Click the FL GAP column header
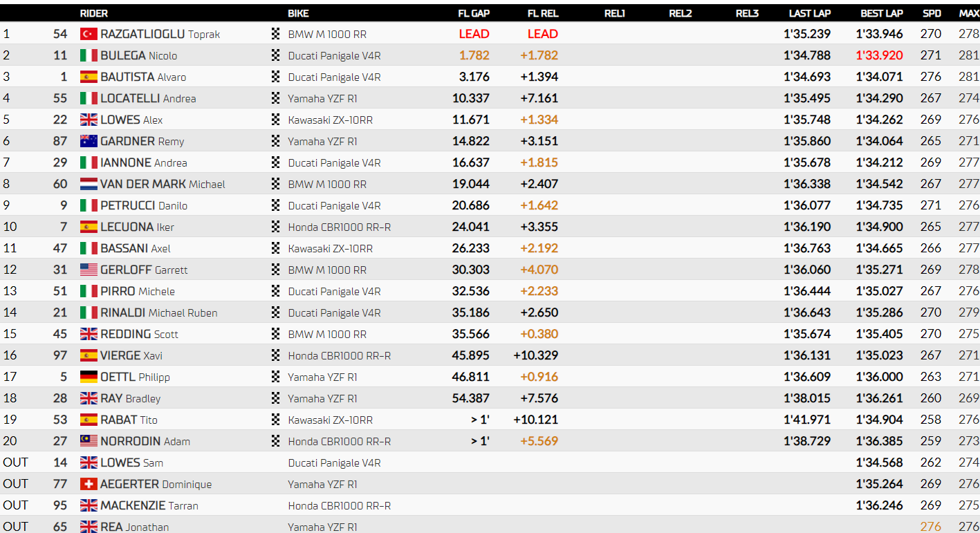Image resolution: width=980 pixels, height=533 pixels. pos(474,13)
